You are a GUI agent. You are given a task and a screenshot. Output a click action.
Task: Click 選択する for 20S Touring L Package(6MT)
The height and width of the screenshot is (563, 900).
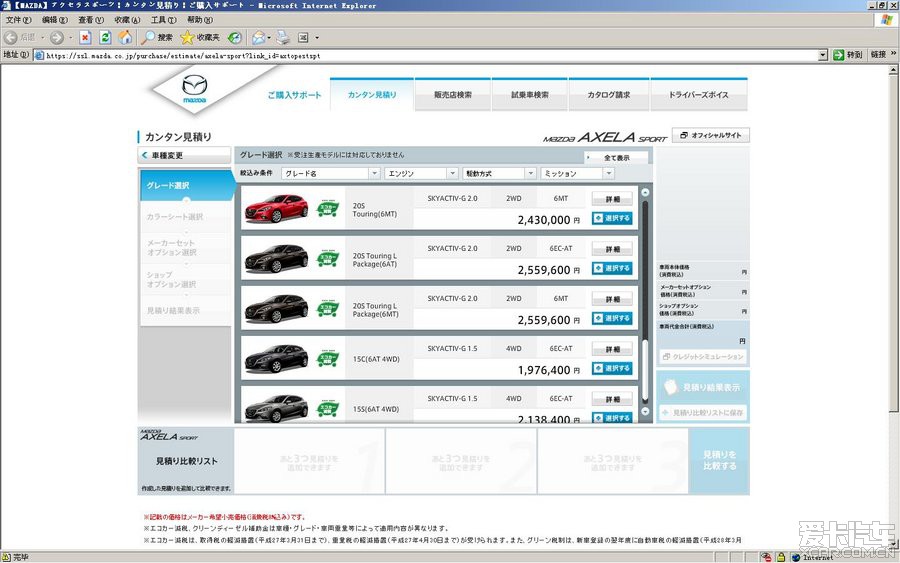coord(612,318)
